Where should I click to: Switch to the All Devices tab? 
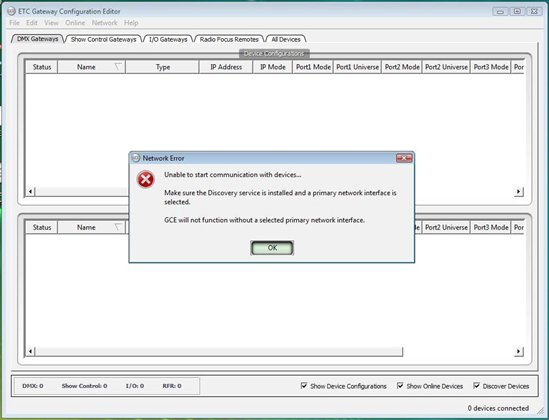coord(286,39)
